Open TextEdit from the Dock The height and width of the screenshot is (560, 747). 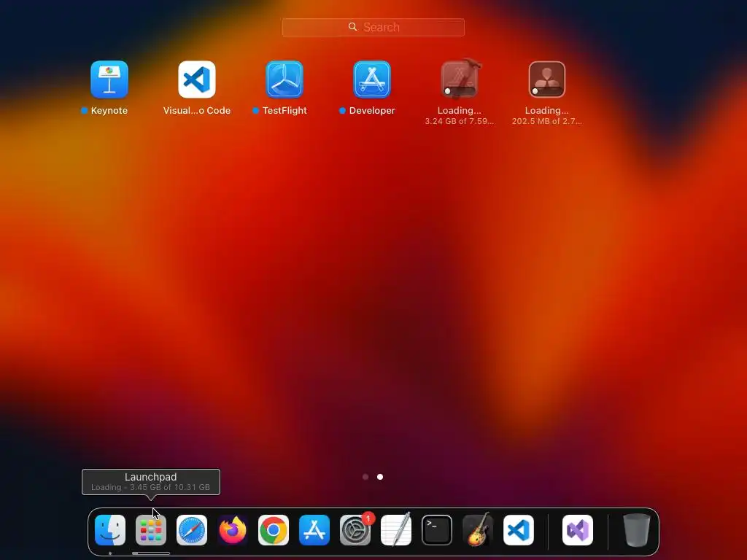tap(396, 530)
